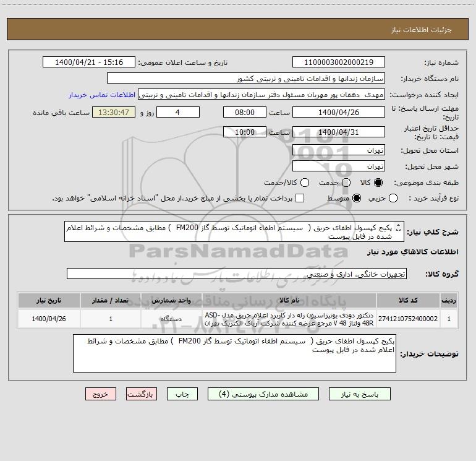Select the کالا/خدمت radio button
The height and width of the screenshot is (461, 476).
pyautogui.click(x=305, y=183)
